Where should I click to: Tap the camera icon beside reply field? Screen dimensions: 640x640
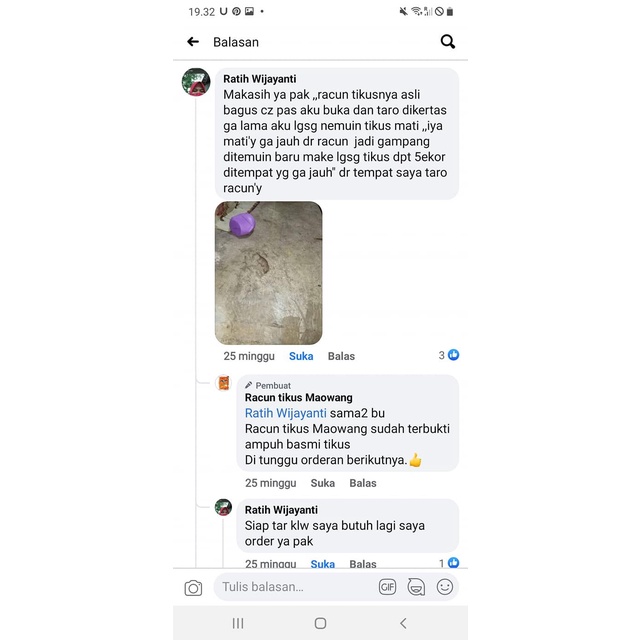point(193,588)
